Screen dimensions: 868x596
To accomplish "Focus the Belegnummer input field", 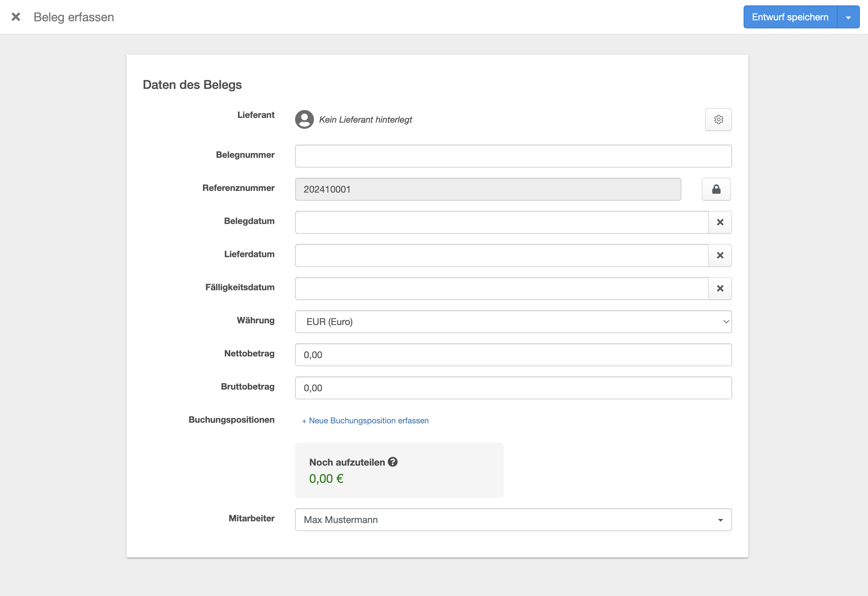I will (513, 156).
